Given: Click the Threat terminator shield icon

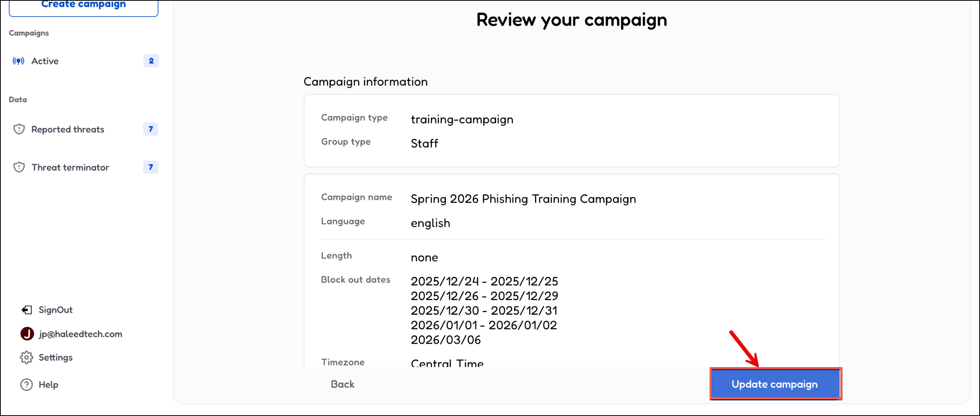Looking at the screenshot, I should point(19,167).
